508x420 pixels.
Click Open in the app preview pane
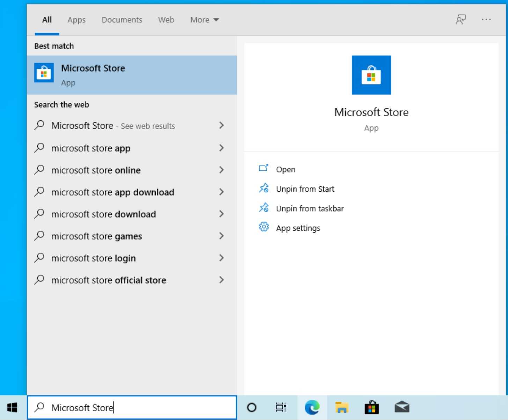point(285,169)
